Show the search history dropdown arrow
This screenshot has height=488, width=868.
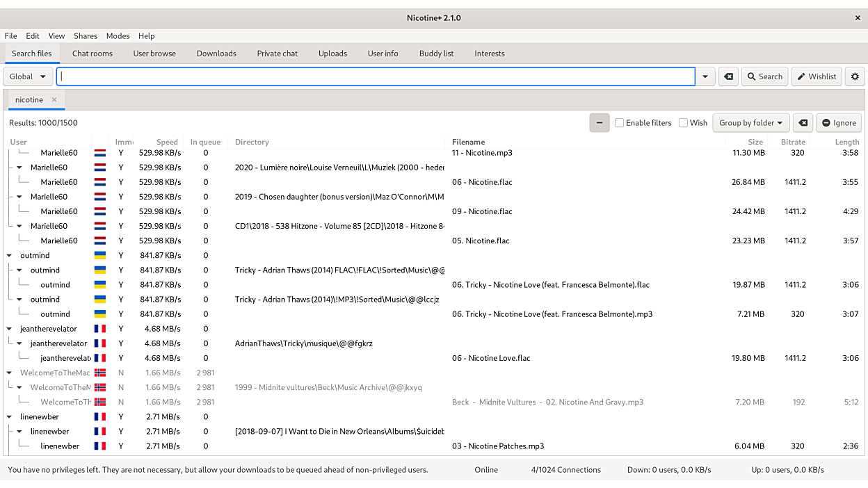[705, 76]
